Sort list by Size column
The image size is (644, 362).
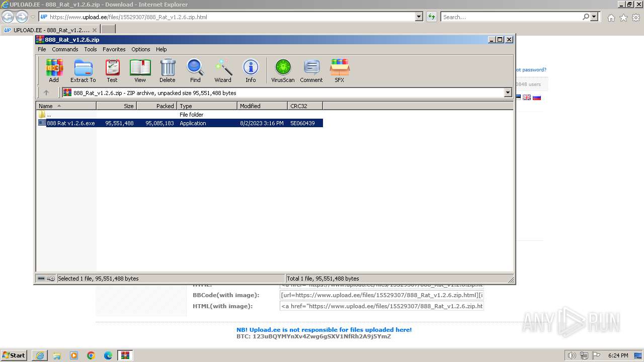[x=116, y=106]
